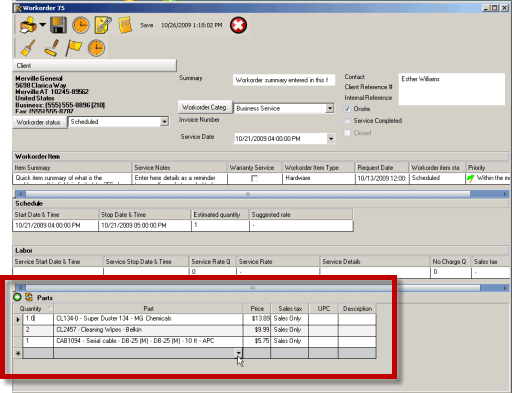Screen dimensions: 512x393
Task: Click the Start Date & Time column header
Action: (x=56, y=215)
